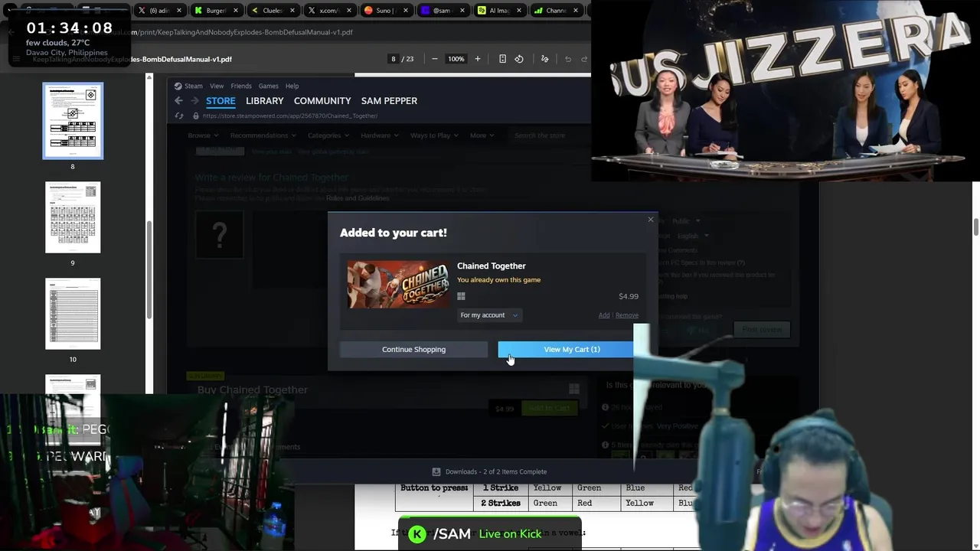Screen dimensions: 980x551
Task: Expand the Categories dropdown in Steam store
Action: [328, 135]
